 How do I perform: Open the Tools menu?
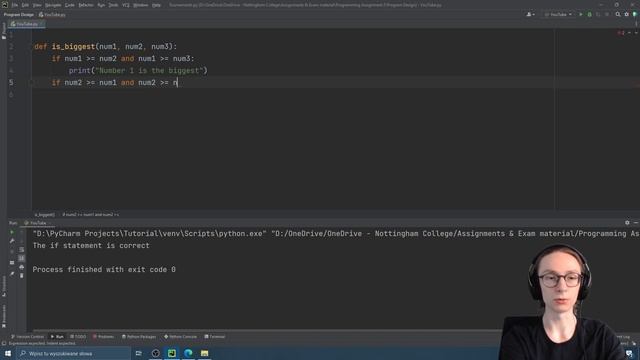[x=113, y=5]
